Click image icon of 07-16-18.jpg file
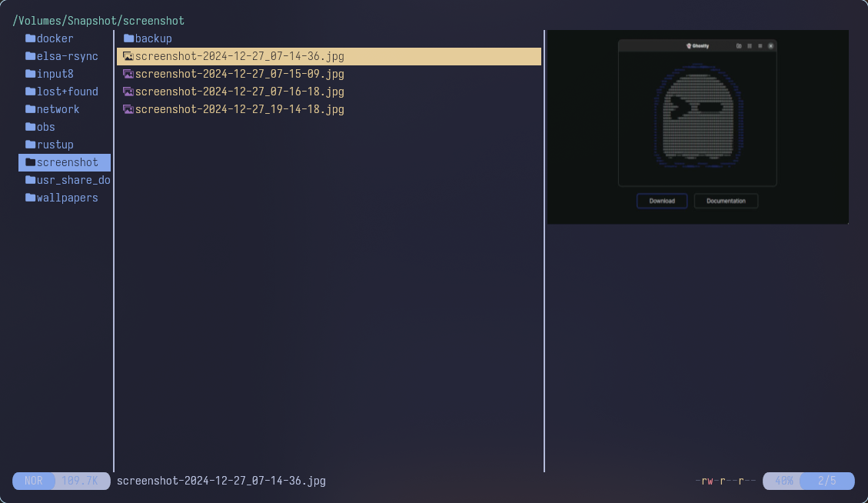This screenshot has width=868, height=503. click(x=128, y=92)
